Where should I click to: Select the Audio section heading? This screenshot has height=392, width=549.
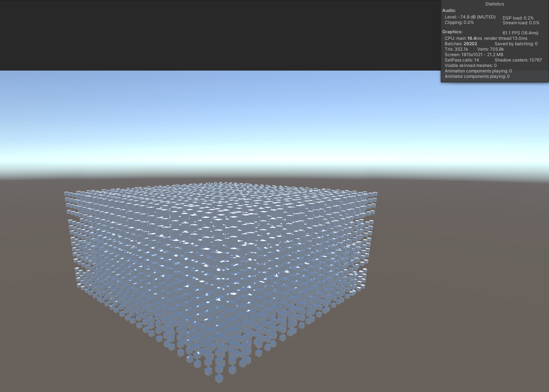coord(449,10)
